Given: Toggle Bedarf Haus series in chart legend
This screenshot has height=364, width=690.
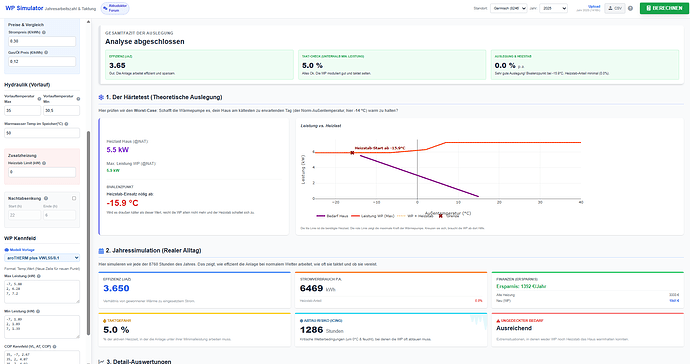Looking at the screenshot, I should (332, 216).
